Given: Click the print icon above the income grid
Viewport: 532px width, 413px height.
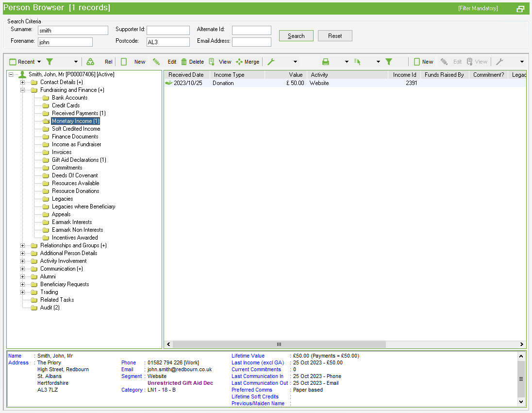Looking at the screenshot, I should click(326, 62).
